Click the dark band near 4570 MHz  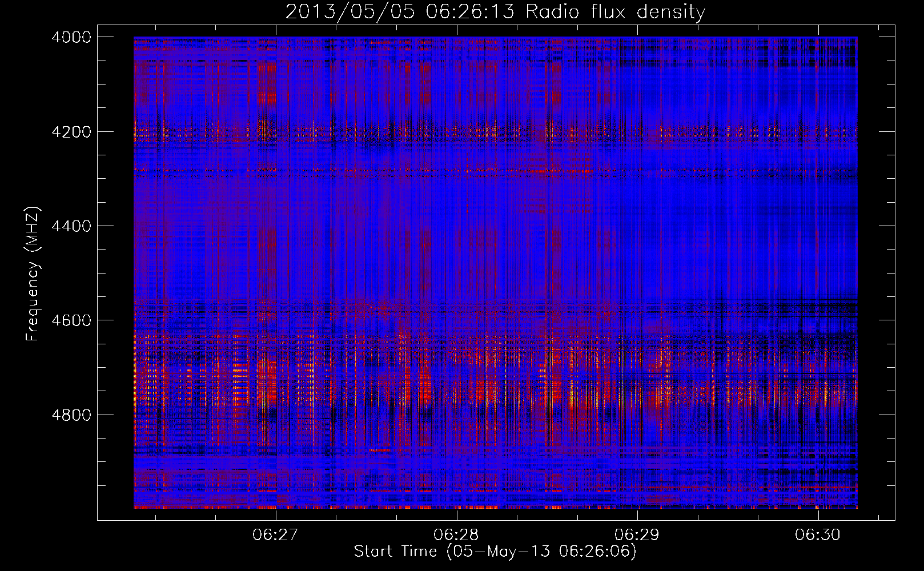pyautogui.click(x=495, y=308)
